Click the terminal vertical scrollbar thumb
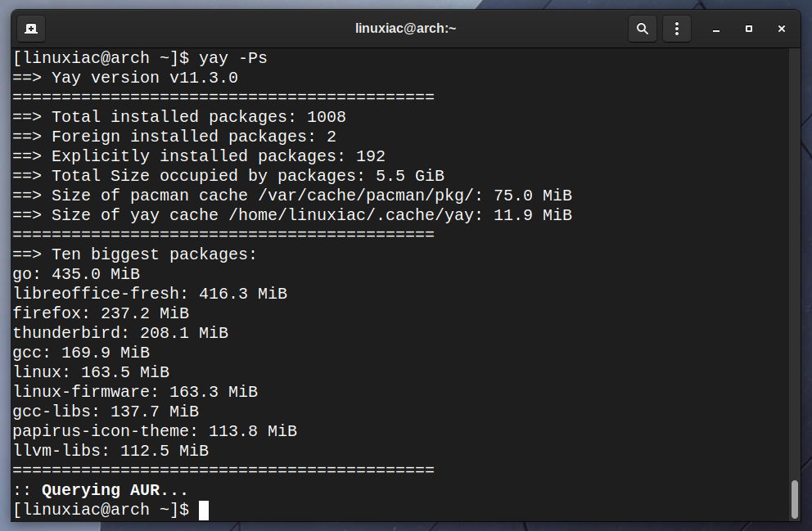812x531 pixels. (795, 499)
